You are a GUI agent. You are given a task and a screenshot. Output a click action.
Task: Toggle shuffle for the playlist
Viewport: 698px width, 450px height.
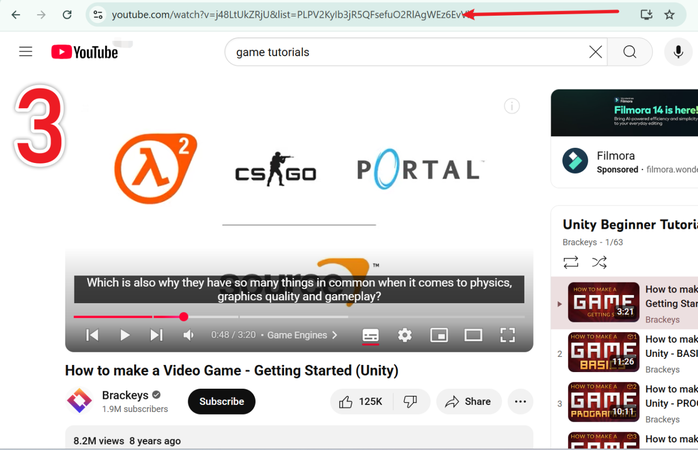click(x=599, y=262)
